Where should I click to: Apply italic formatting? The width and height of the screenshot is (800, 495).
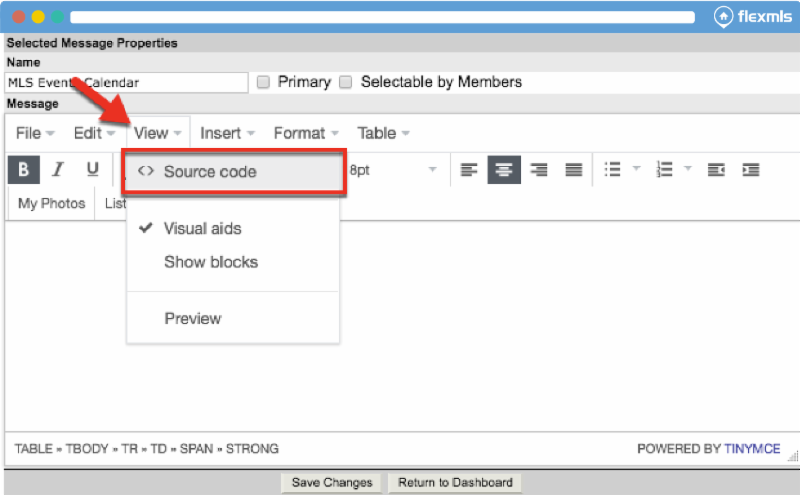pyautogui.click(x=58, y=170)
